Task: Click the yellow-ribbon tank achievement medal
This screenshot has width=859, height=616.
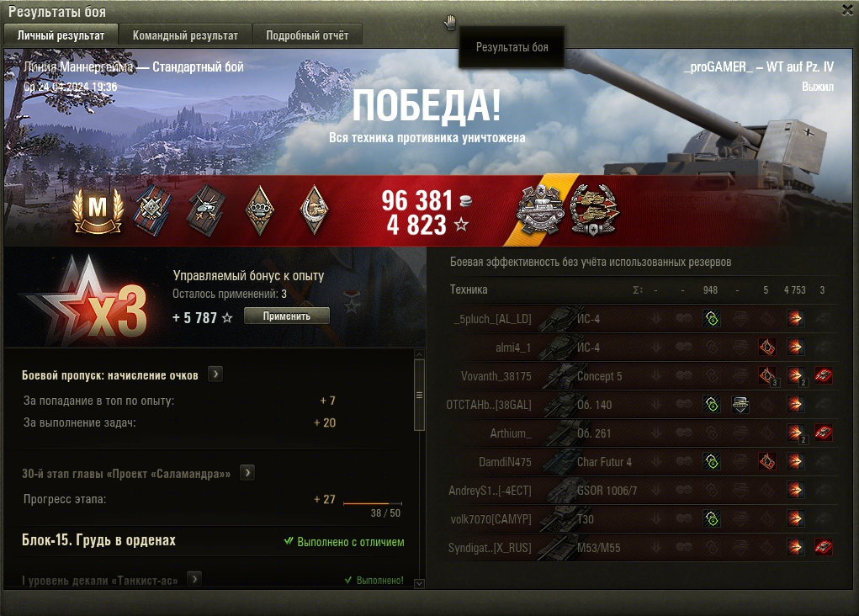Action: [540, 210]
